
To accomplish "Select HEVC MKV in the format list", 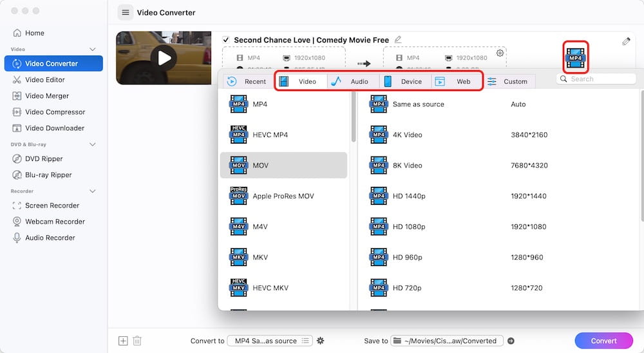I will [284, 288].
